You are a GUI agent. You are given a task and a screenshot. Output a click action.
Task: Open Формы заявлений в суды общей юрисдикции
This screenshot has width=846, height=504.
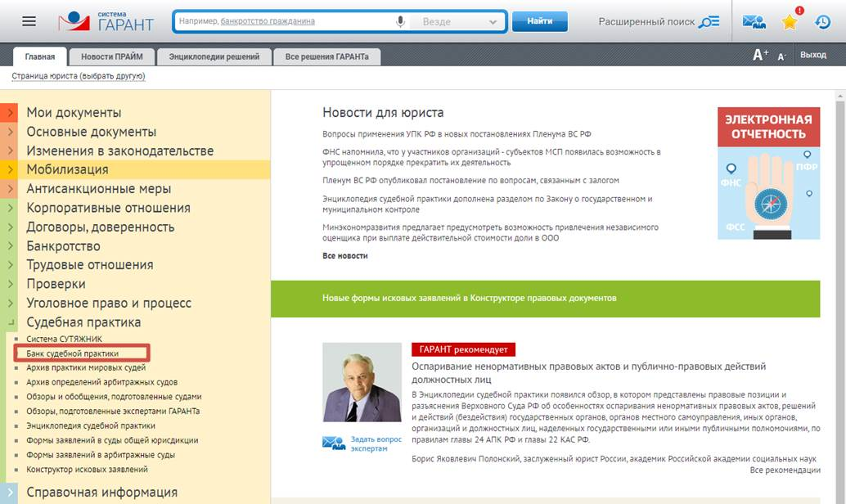(112, 440)
